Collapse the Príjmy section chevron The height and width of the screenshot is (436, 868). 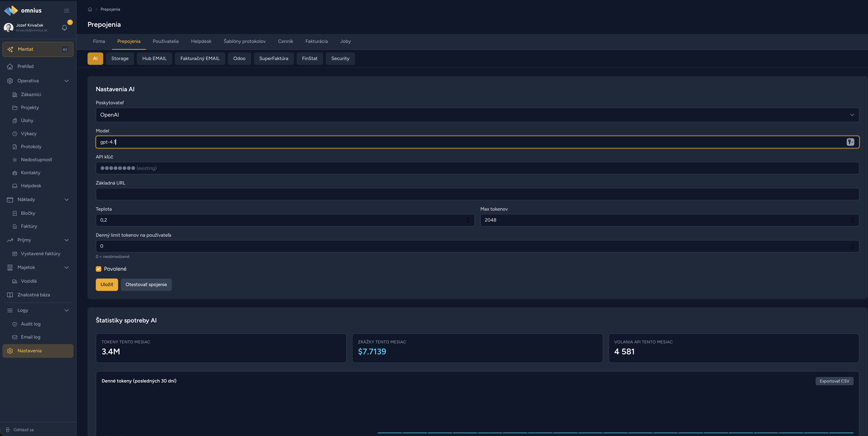click(66, 240)
